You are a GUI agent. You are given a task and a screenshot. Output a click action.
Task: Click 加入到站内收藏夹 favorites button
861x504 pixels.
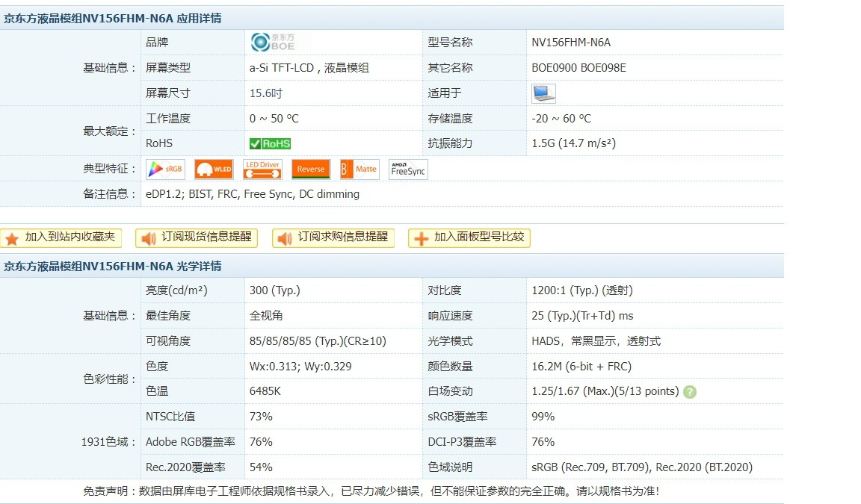click(61, 237)
